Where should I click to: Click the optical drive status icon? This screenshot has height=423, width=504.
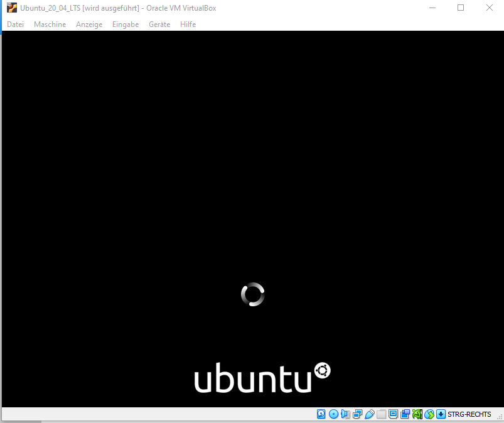click(334, 414)
